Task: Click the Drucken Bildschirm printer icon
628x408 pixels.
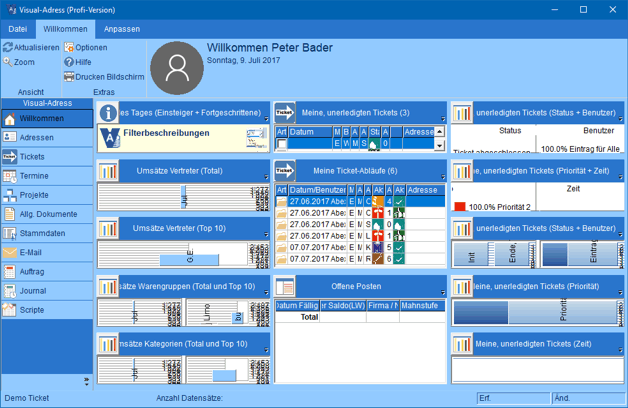Action: click(69, 76)
